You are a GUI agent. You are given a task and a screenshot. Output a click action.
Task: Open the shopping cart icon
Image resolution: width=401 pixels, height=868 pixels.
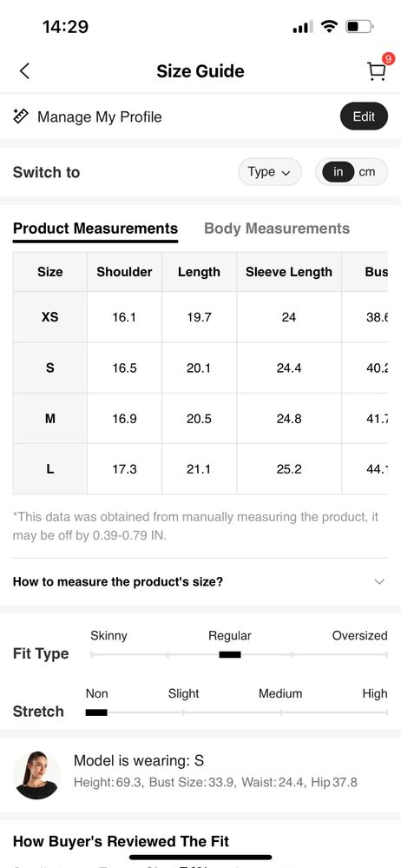(377, 71)
